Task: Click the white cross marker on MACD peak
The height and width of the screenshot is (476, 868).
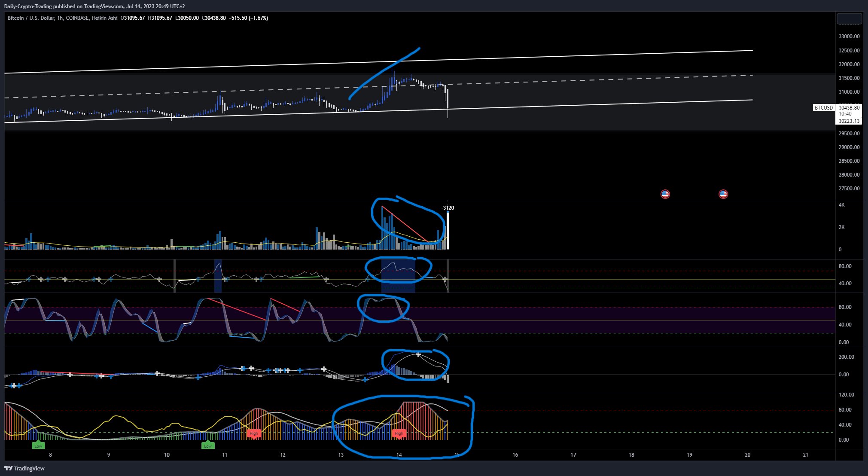Action: coord(418,355)
